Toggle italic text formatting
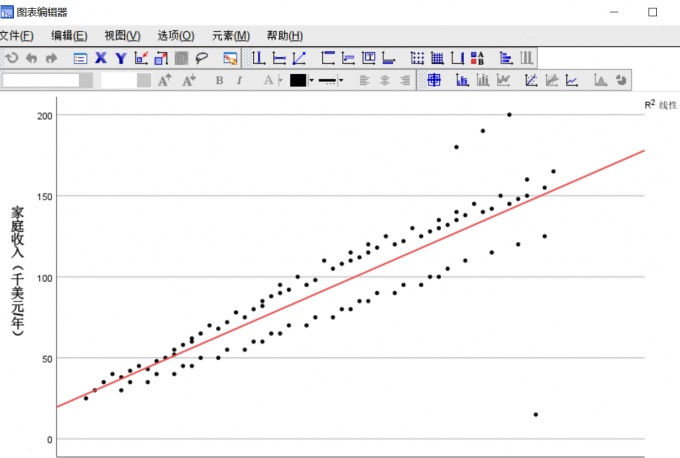 [x=240, y=80]
